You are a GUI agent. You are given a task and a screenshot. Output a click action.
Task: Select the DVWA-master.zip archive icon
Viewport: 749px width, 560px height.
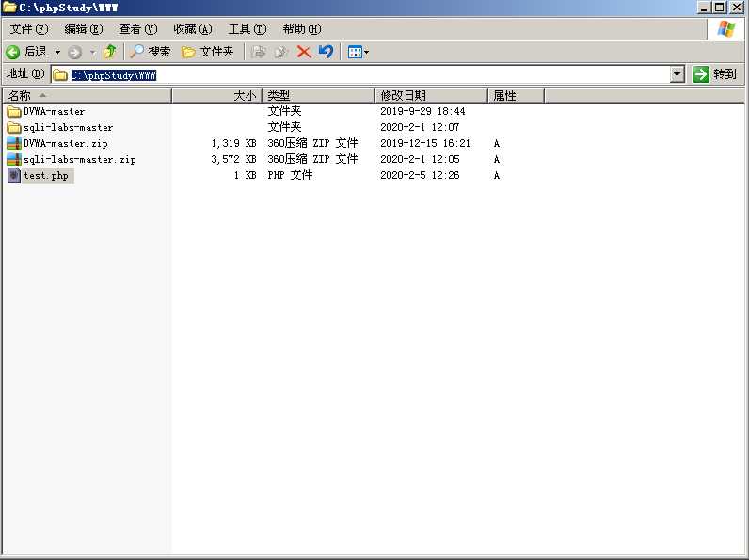coord(14,143)
